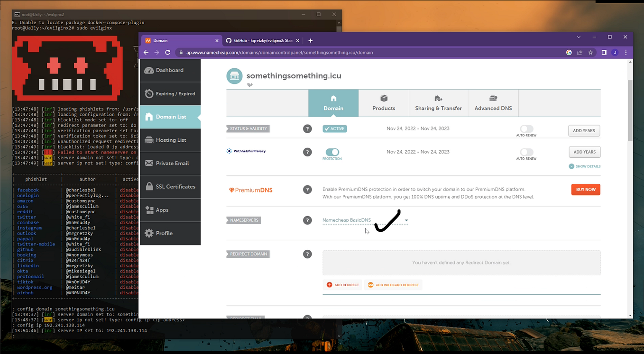644x354 pixels.
Task: Toggle auto-renew for WithheldforPrivacy row
Action: (526, 152)
